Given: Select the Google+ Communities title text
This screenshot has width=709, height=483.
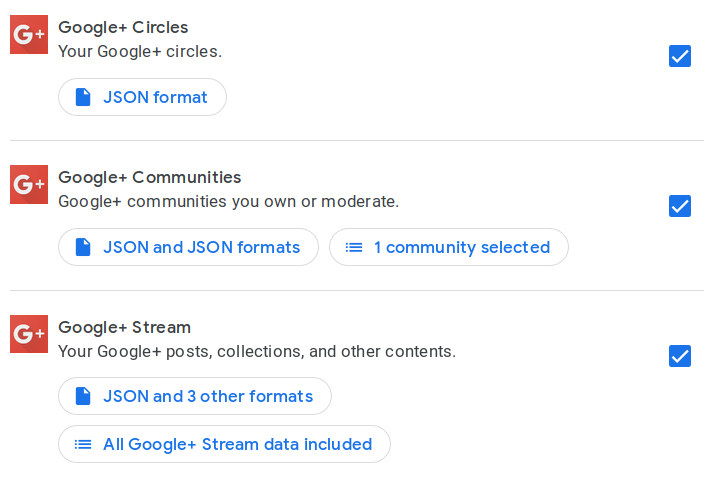Looking at the screenshot, I should (x=150, y=178).
